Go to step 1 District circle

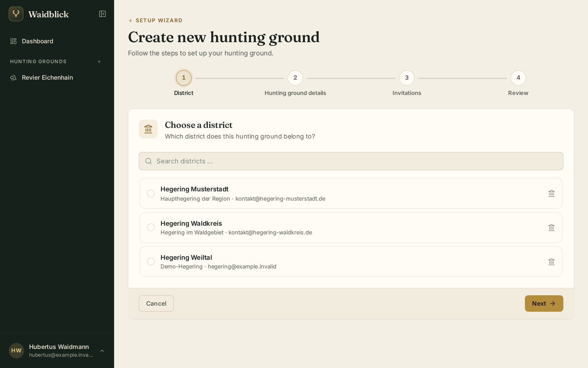pos(184,78)
